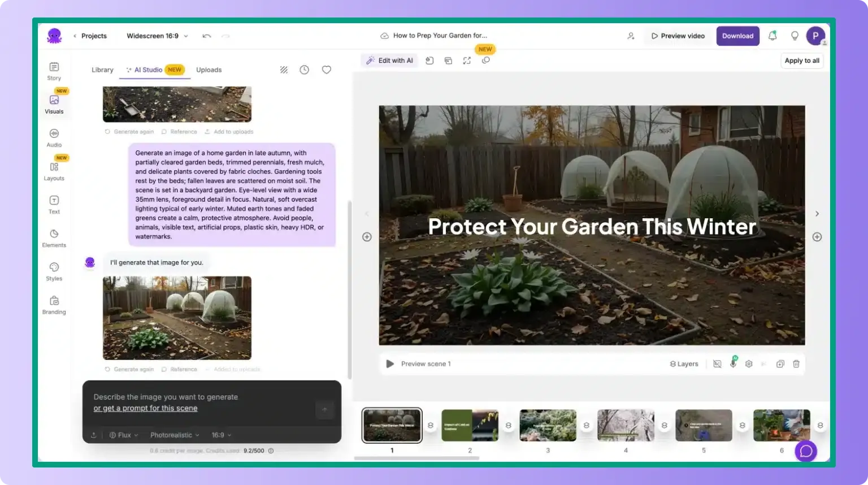Toggle the favorites heart in AI Studio
The image size is (868, 485).
coord(326,70)
